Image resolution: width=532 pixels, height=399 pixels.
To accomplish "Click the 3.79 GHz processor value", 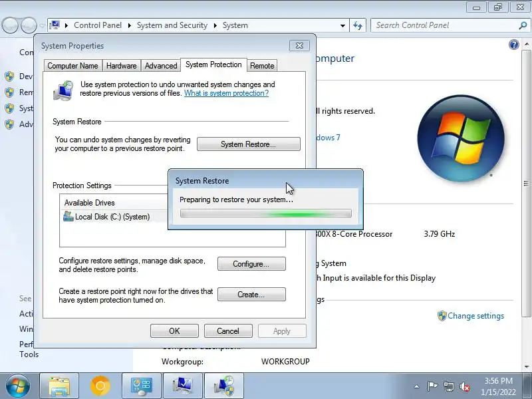I will point(440,234).
